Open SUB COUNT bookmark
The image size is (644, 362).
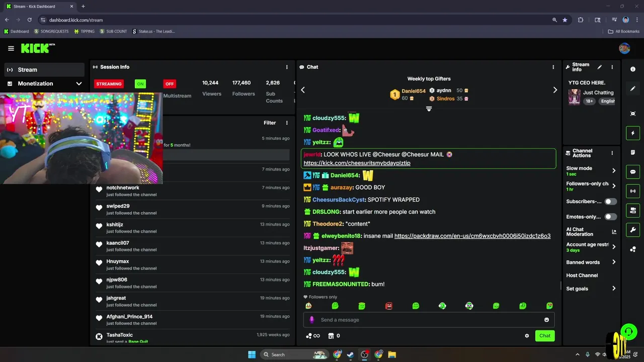tap(113, 31)
